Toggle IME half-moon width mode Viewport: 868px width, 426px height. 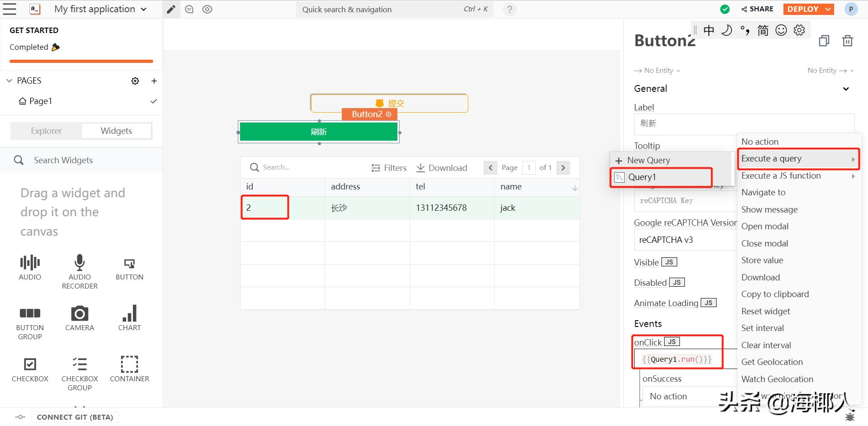point(727,30)
